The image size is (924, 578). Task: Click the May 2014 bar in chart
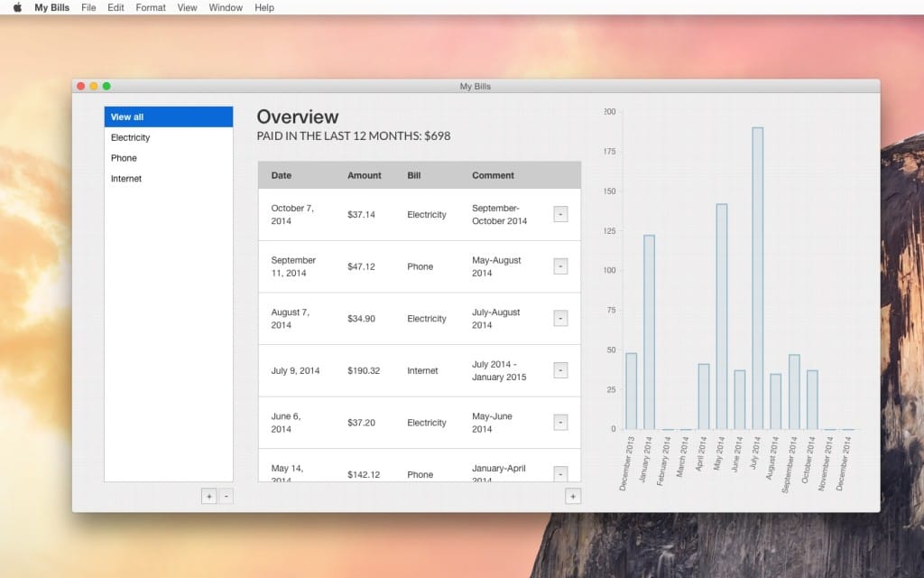(x=721, y=317)
